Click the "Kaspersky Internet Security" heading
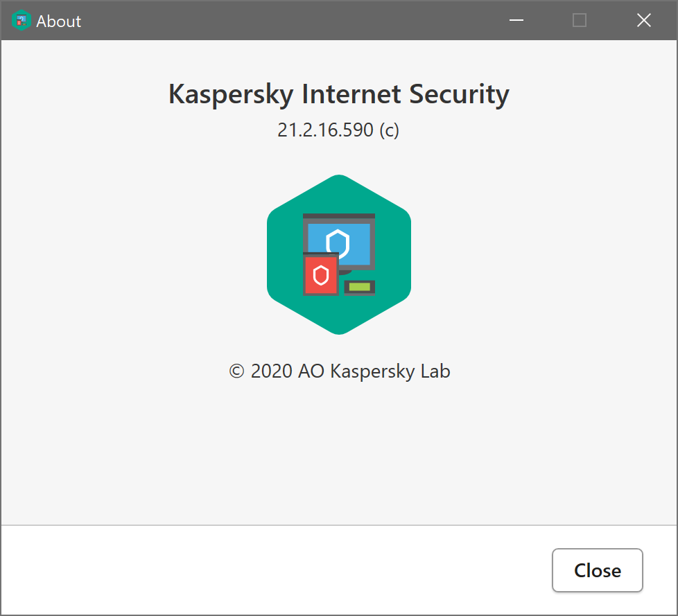The width and height of the screenshot is (678, 616). pyautogui.click(x=338, y=94)
